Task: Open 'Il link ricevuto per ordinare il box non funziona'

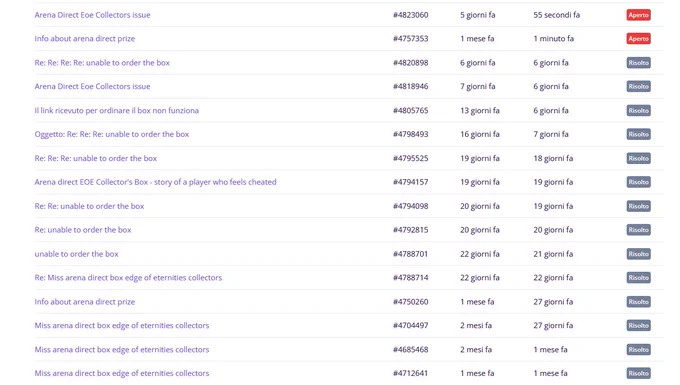Action: [x=117, y=111]
